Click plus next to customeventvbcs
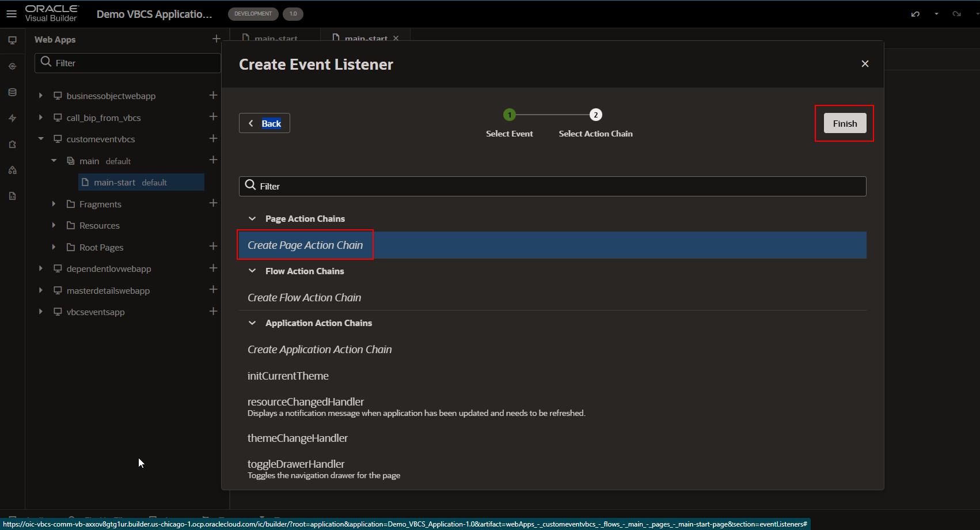The height and width of the screenshot is (530, 980). click(213, 138)
